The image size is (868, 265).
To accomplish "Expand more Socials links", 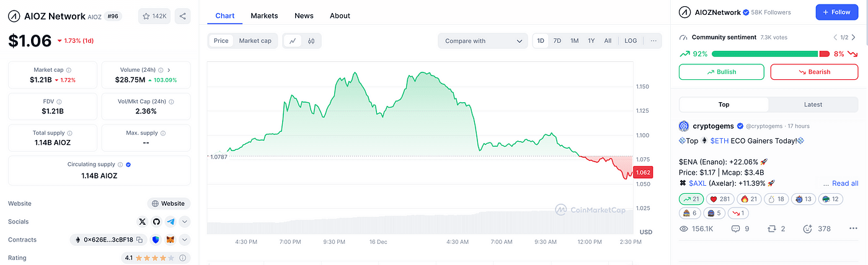I will [185, 222].
